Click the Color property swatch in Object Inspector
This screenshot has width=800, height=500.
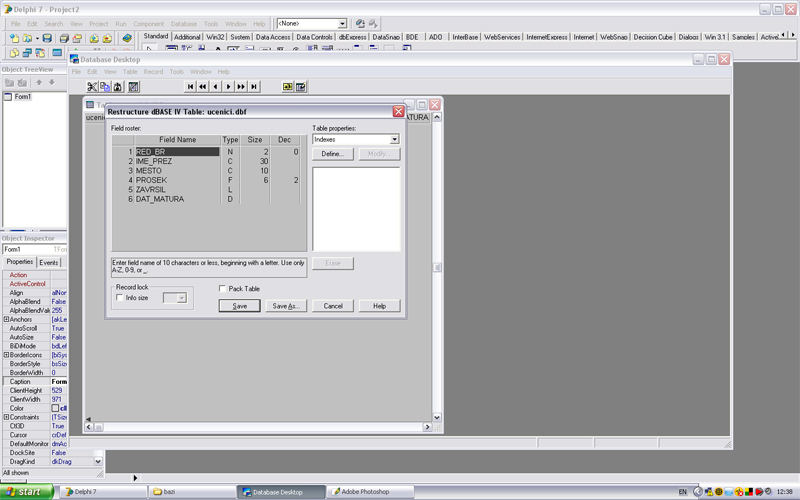pyautogui.click(x=55, y=408)
